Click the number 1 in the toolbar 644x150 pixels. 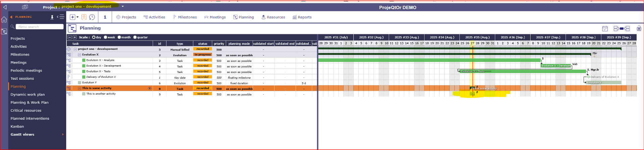pyautogui.click(x=105, y=17)
